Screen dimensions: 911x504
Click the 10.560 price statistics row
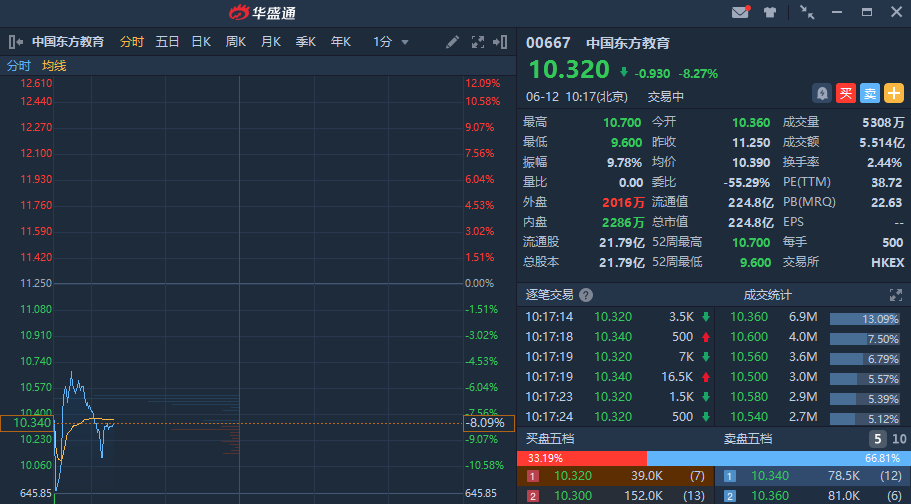[x=813, y=357]
